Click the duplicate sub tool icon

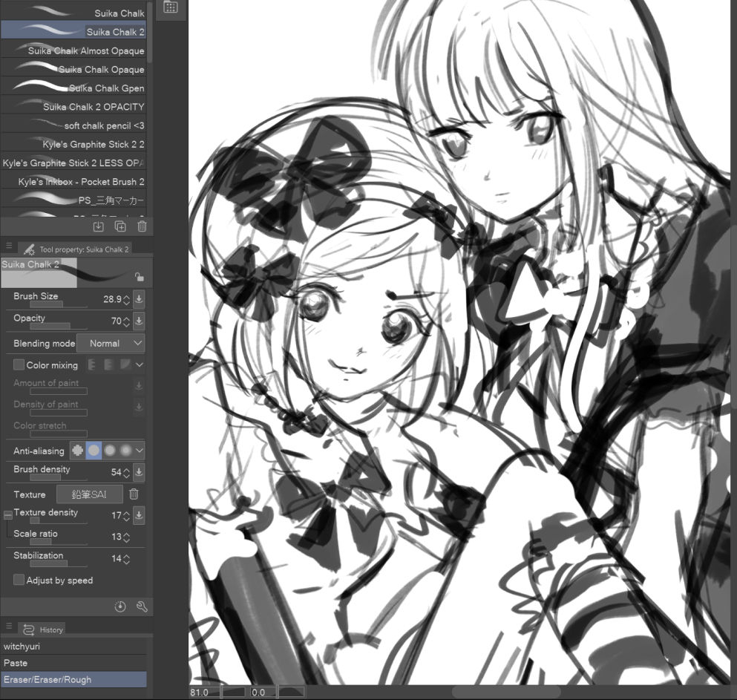click(120, 226)
